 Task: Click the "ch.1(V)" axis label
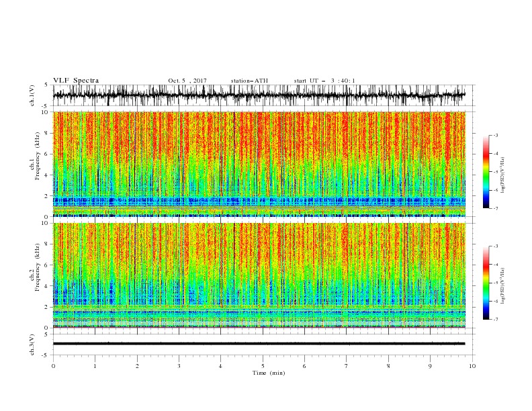click(32, 95)
